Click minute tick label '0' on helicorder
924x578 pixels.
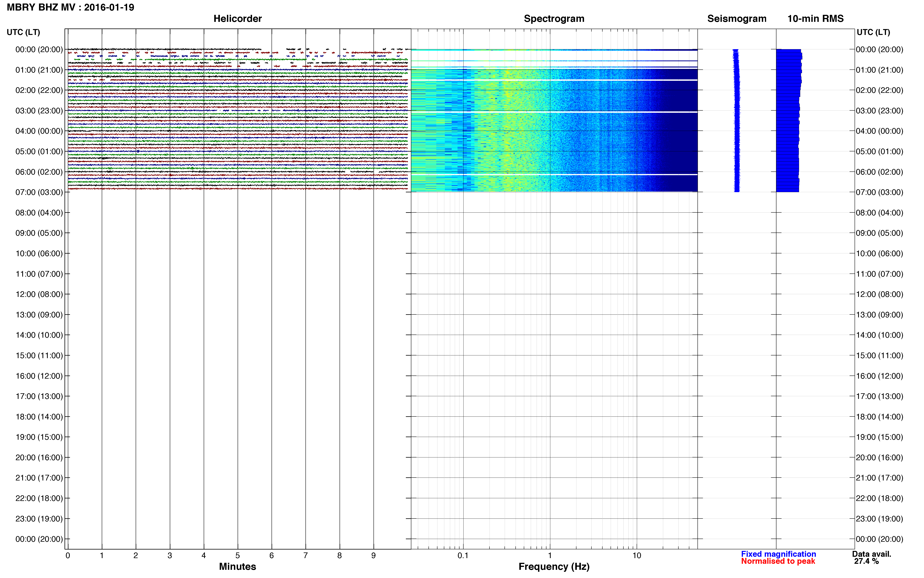(68, 555)
